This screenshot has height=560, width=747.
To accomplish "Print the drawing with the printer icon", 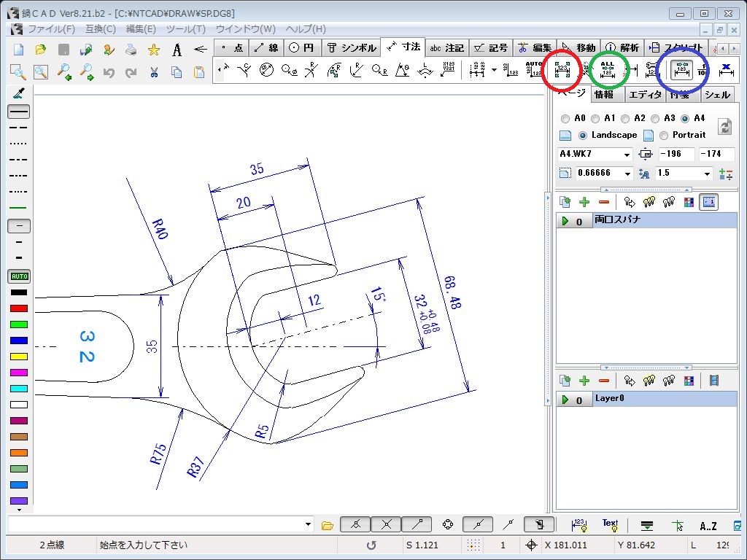I will coord(131,49).
